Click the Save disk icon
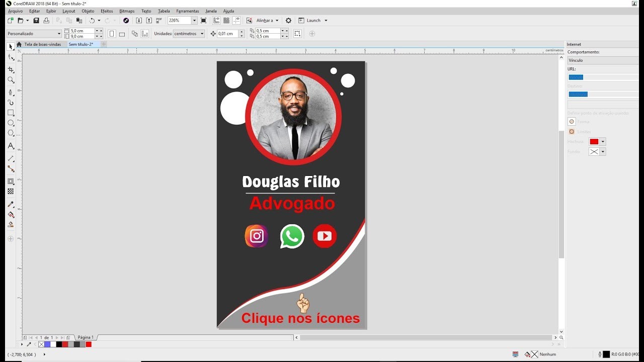This screenshot has height=362, width=644. (x=36, y=21)
